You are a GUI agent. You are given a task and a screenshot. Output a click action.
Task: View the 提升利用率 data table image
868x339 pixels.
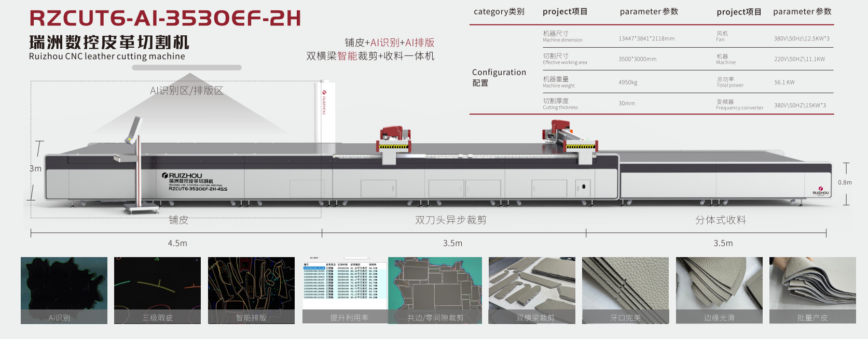tap(345, 290)
